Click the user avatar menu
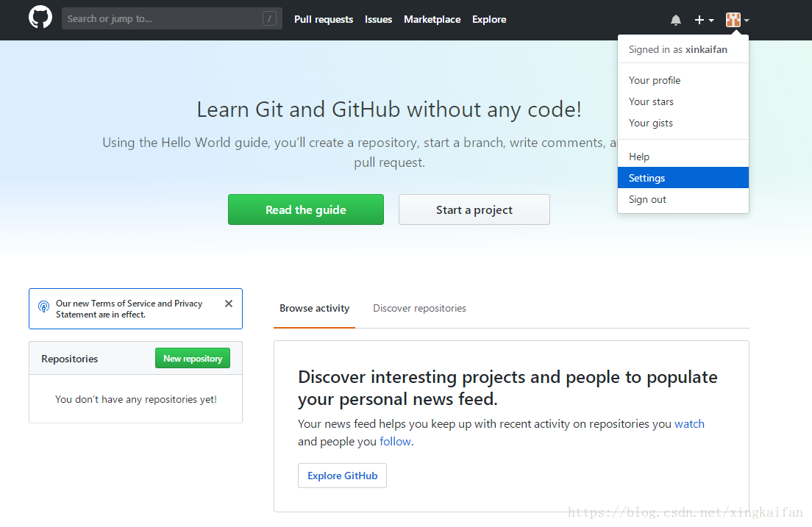The image size is (812, 527). click(738, 20)
